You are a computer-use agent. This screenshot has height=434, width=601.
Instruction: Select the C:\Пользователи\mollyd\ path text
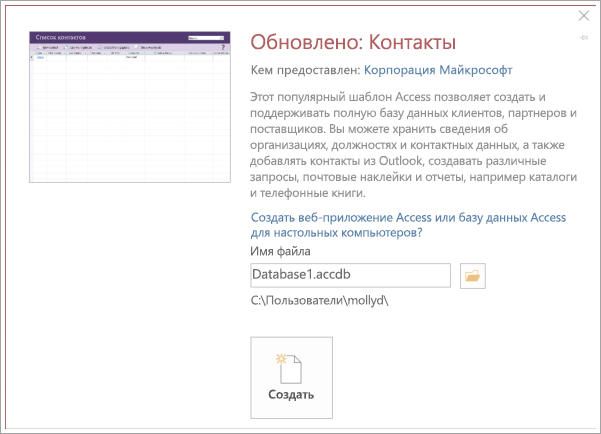(320, 301)
